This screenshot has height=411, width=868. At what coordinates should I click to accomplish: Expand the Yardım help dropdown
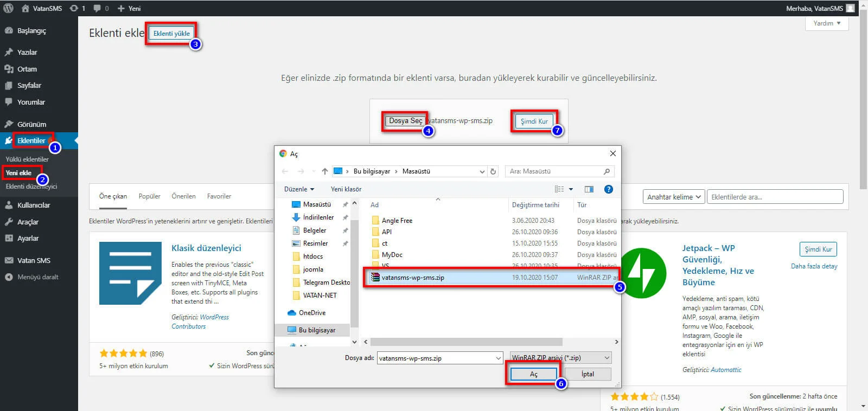pyautogui.click(x=827, y=23)
